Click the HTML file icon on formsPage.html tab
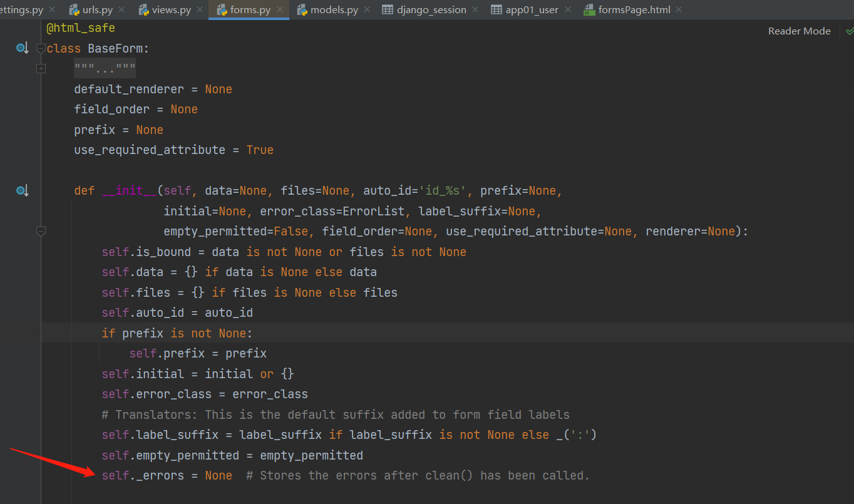This screenshot has height=504, width=854. click(589, 9)
